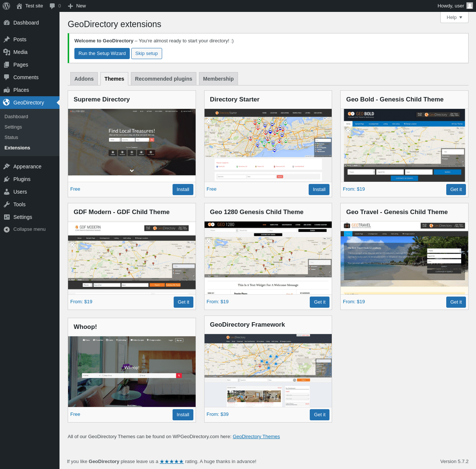The width and height of the screenshot is (476, 469).
Task: Click the GeoDirectory extensions page heading
Action: tap(115, 24)
